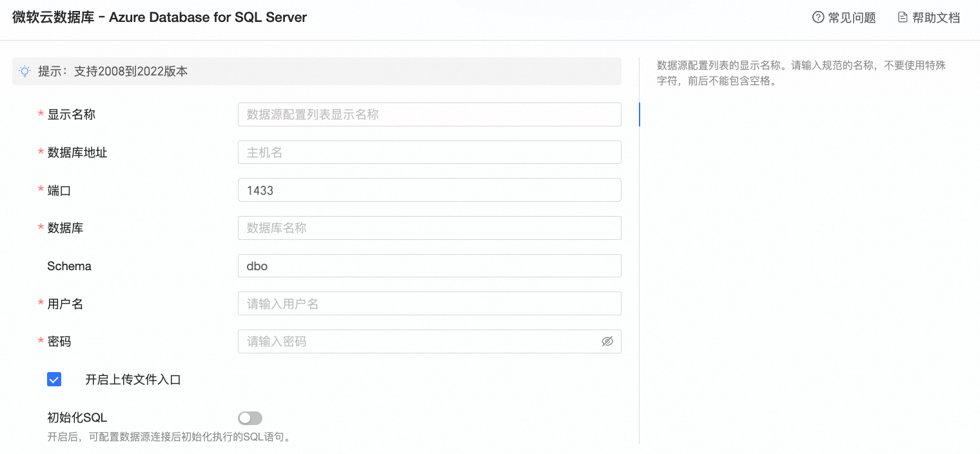Viewport: 980px width, 454px height.
Task: Click the help document page icon
Action: pyautogui.click(x=903, y=17)
